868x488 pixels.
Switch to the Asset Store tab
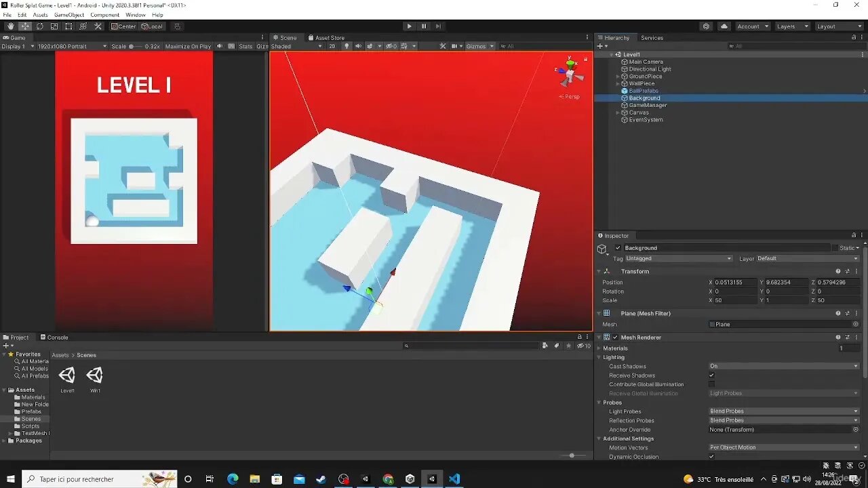tap(326, 38)
